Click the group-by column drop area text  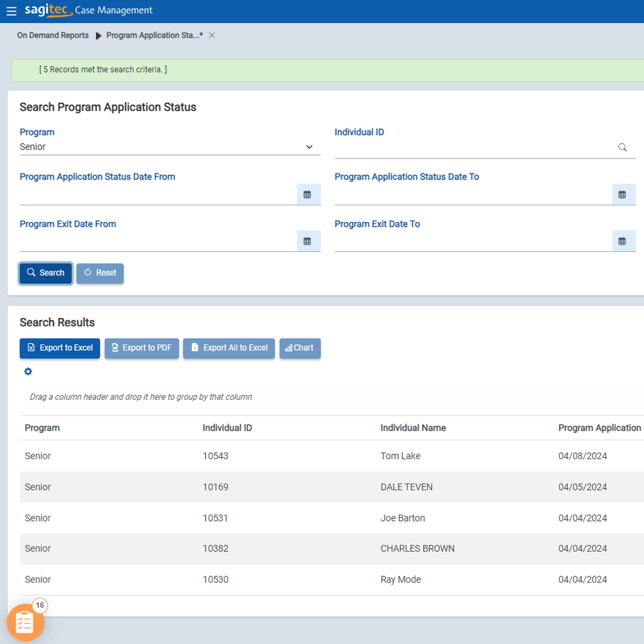tap(141, 397)
